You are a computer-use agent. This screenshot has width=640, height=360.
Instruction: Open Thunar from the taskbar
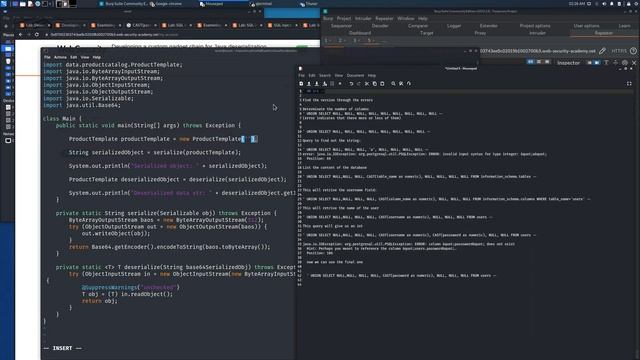coord(309,4)
